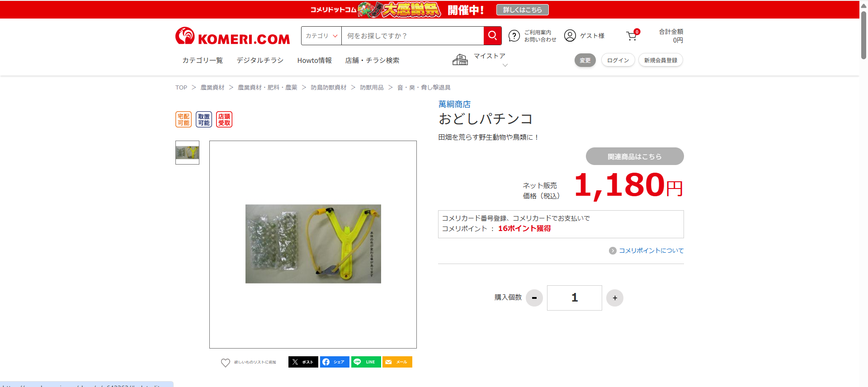868x387 pixels.
Task: Click the guest user account icon
Action: tap(570, 36)
